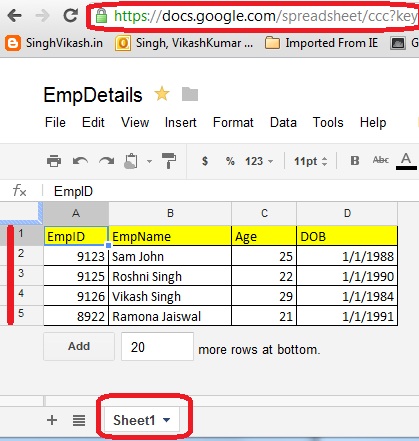Select column D header
Viewport: 419px width, 441px height.
tap(347, 213)
